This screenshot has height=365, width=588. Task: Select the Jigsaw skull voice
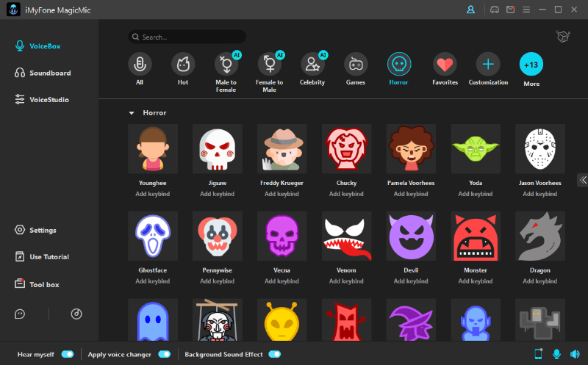coord(217,149)
